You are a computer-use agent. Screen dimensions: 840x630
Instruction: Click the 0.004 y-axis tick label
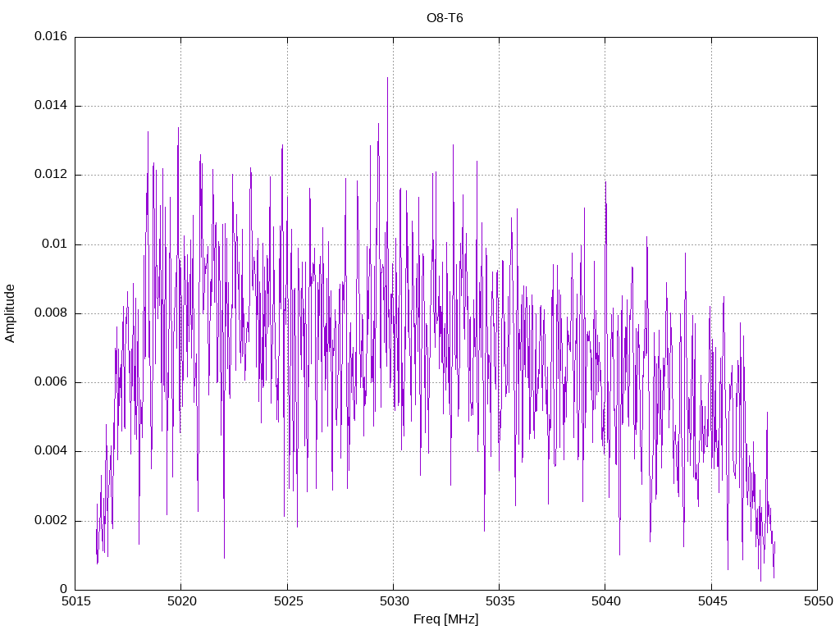click(51, 452)
